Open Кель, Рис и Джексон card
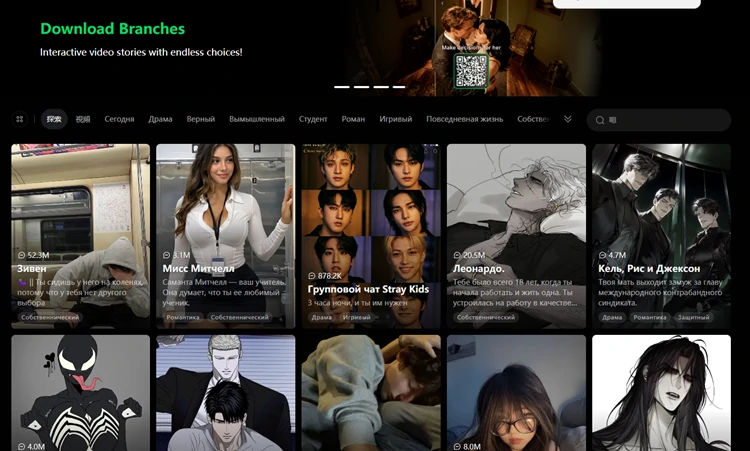Image resolution: width=750 pixels, height=451 pixels. point(662,236)
